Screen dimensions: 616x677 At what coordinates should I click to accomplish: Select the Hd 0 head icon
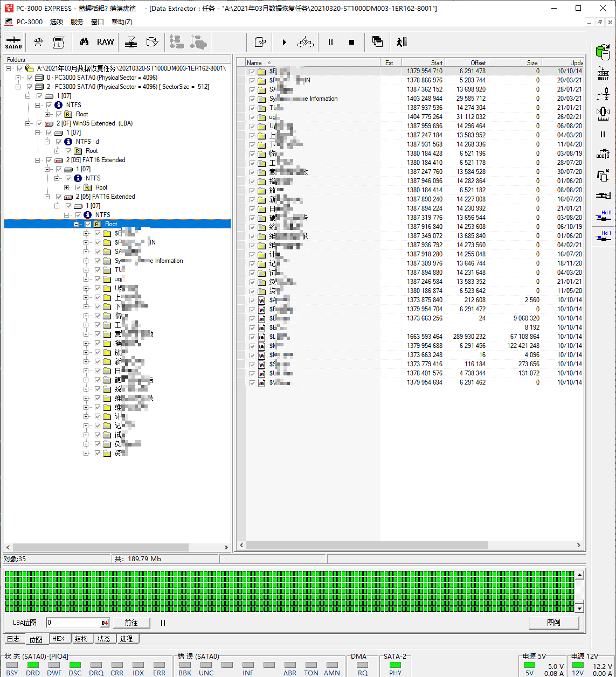(x=603, y=217)
